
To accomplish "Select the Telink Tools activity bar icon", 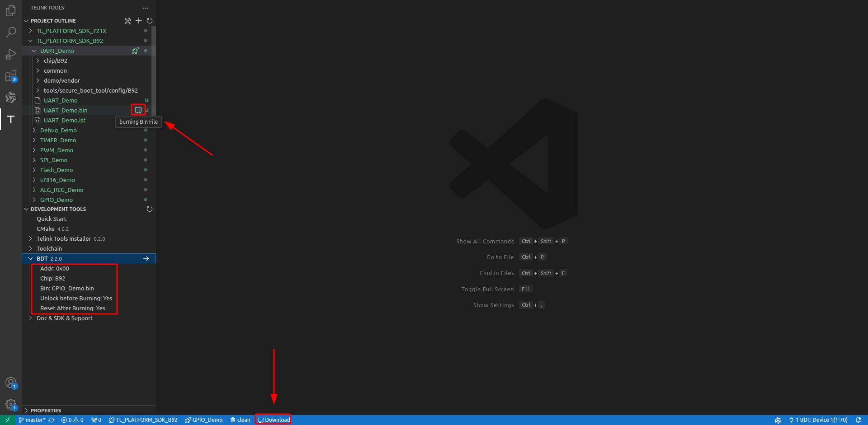I will pos(10,119).
